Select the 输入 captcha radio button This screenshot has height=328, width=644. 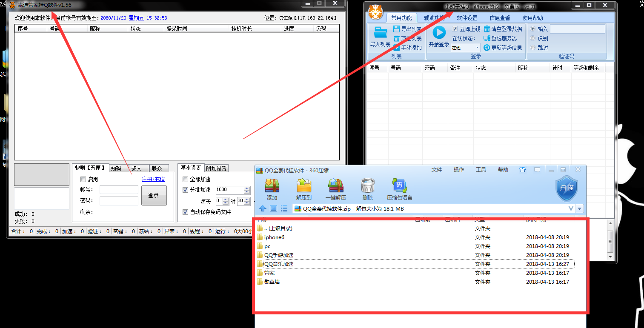(x=532, y=29)
